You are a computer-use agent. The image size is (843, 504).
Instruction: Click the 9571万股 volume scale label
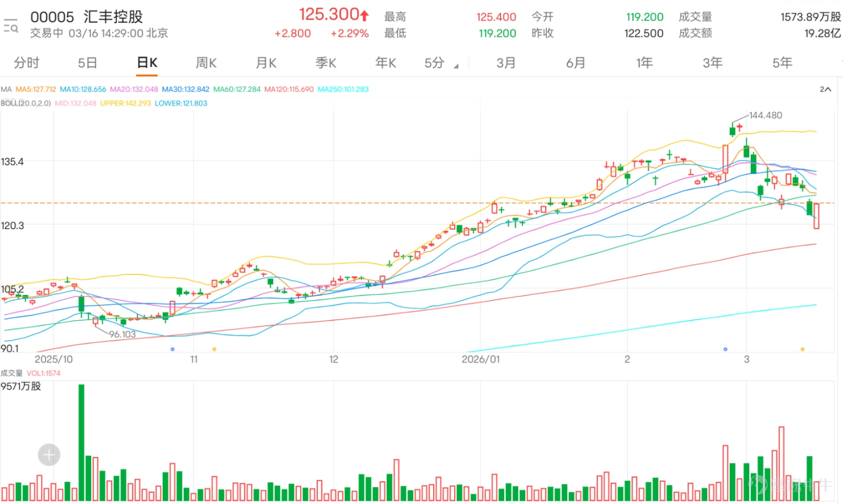pos(21,386)
